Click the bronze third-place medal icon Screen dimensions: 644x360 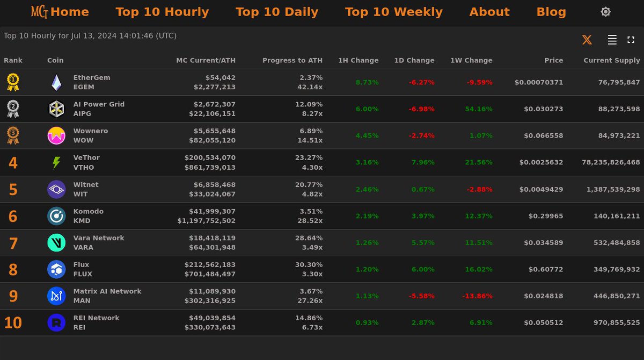[13, 135]
